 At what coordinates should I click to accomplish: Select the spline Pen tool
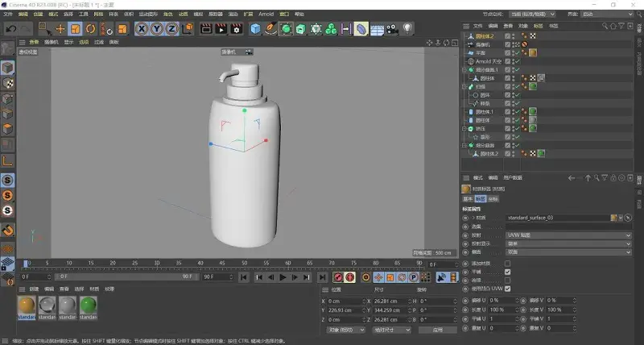(270, 29)
